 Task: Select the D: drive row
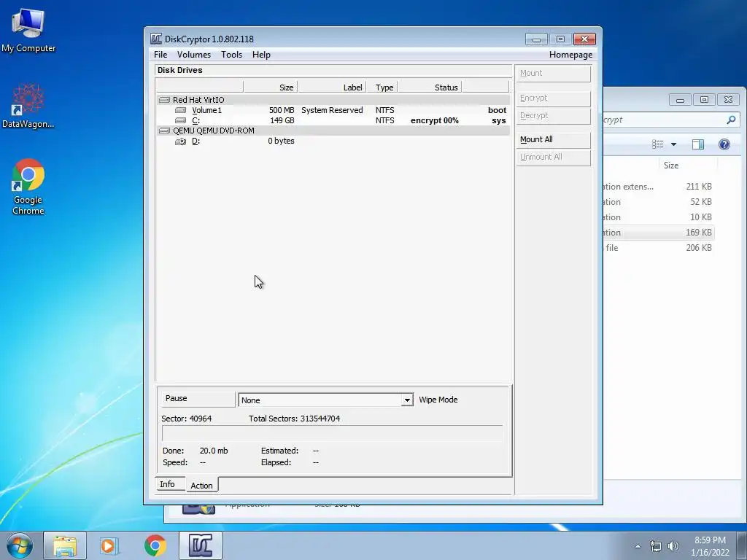[x=333, y=141]
